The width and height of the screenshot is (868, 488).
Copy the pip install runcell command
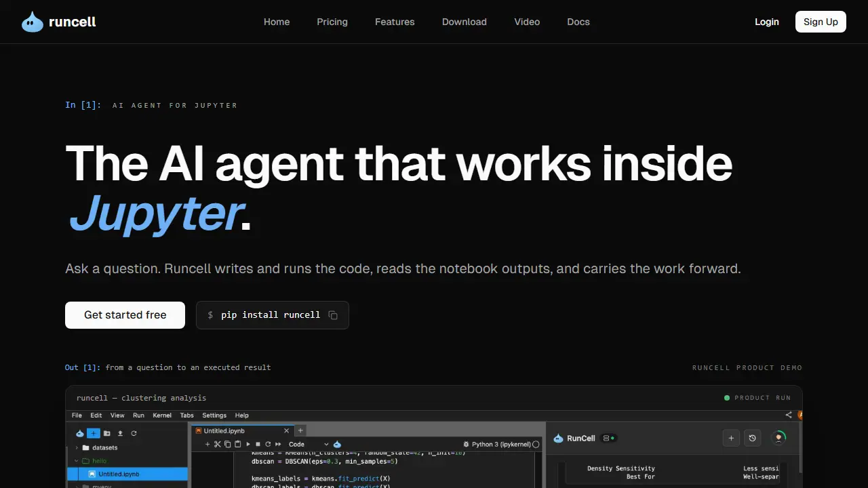point(333,315)
